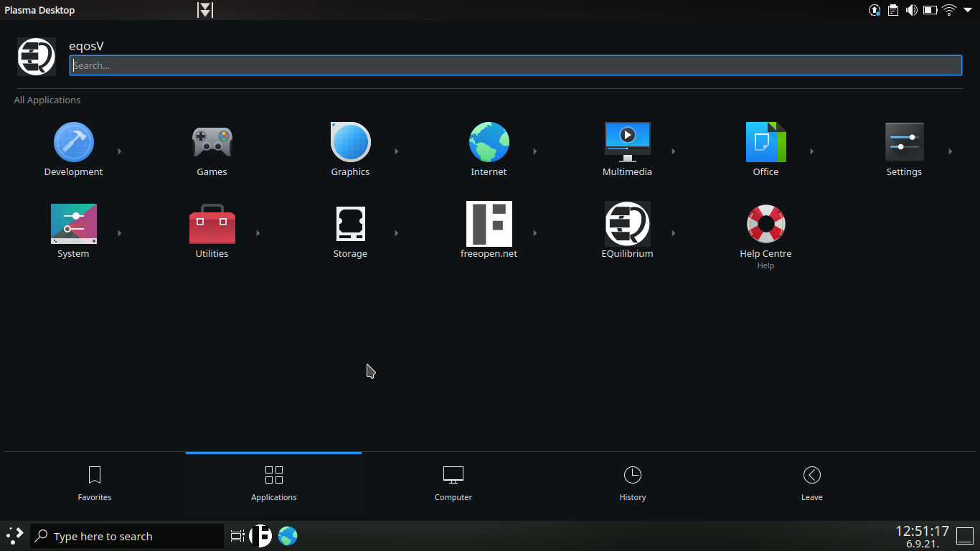
Task: Expand the System submenu arrow
Action: (120, 233)
